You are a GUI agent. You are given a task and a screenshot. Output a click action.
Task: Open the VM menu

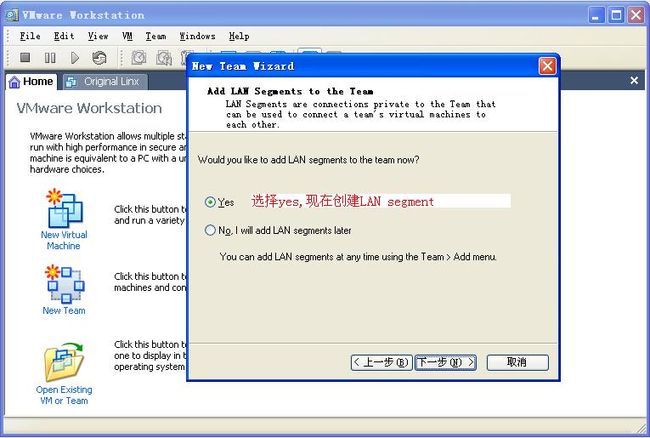pos(127,36)
